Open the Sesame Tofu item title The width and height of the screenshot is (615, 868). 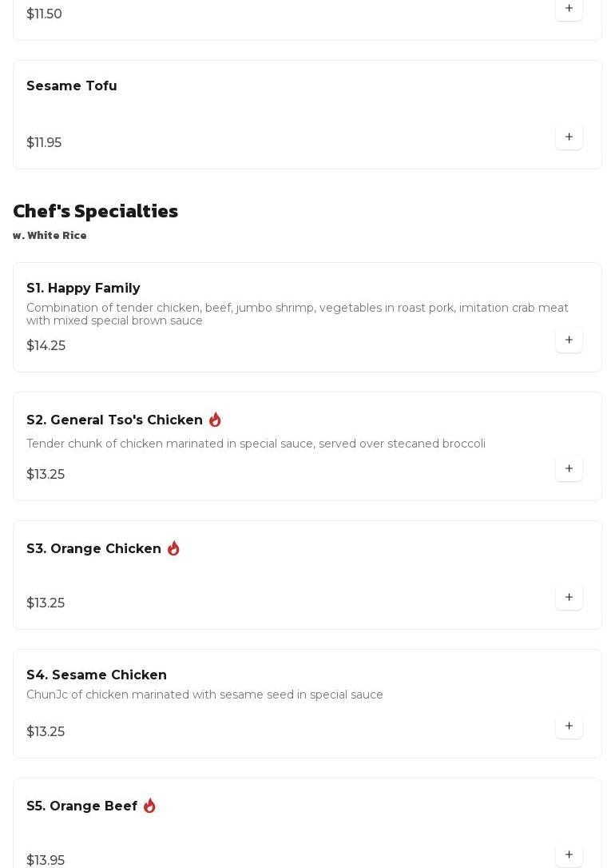click(x=72, y=86)
